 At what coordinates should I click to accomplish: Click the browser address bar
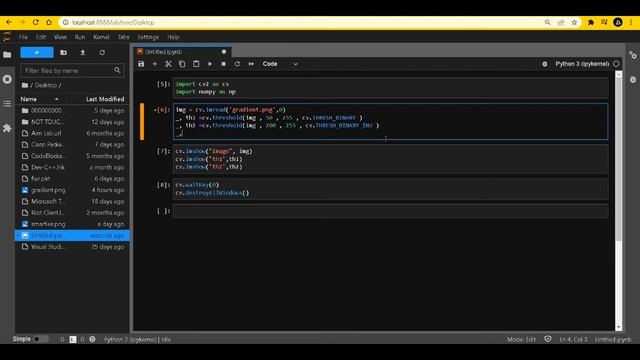point(302,22)
